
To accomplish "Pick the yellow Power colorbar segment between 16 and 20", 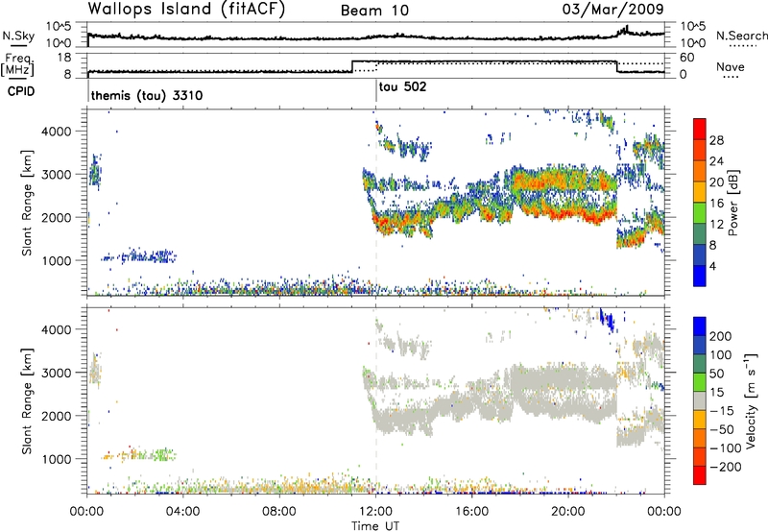I will point(700,191).
